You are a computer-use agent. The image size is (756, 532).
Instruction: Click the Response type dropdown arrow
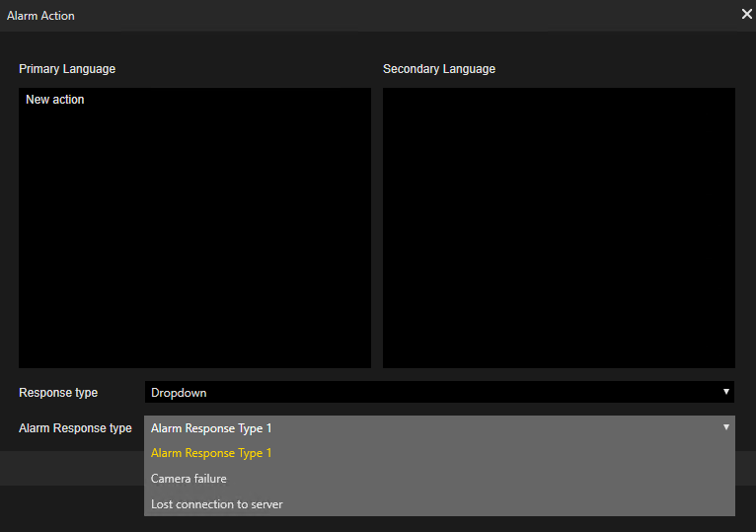click(x=725, y=392)
